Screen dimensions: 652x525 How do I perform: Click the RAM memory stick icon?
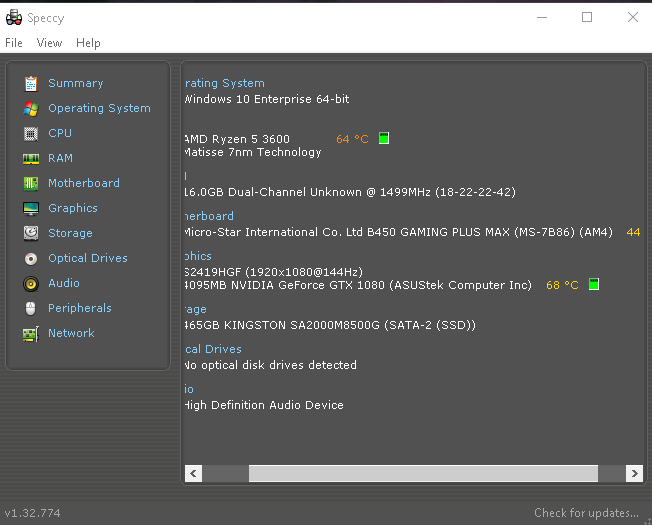click(31, 158)
